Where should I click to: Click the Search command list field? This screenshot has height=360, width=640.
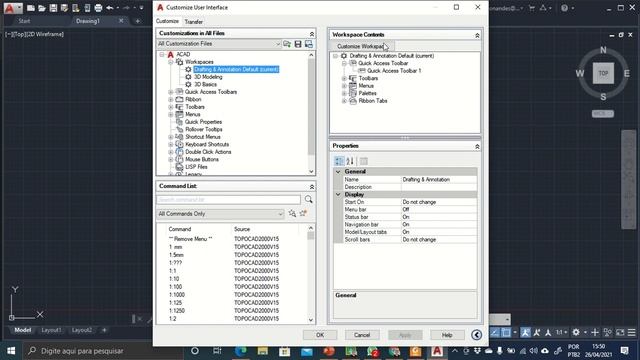229,200
